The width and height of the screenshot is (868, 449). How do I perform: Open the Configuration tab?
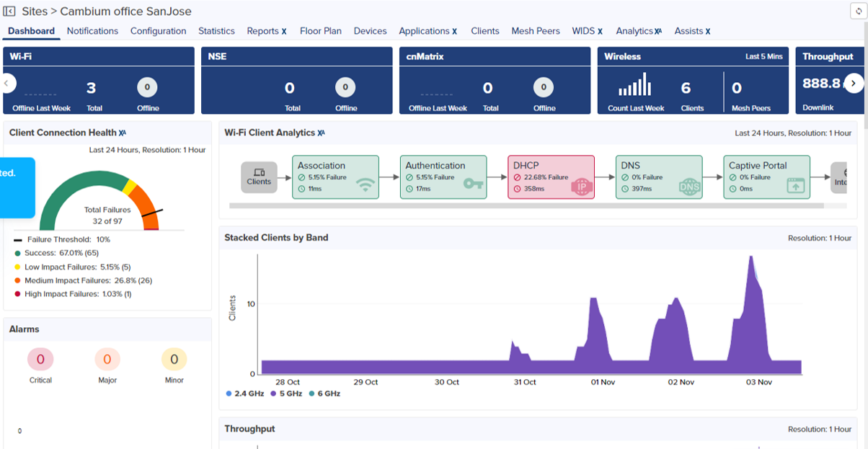(158, 31)
